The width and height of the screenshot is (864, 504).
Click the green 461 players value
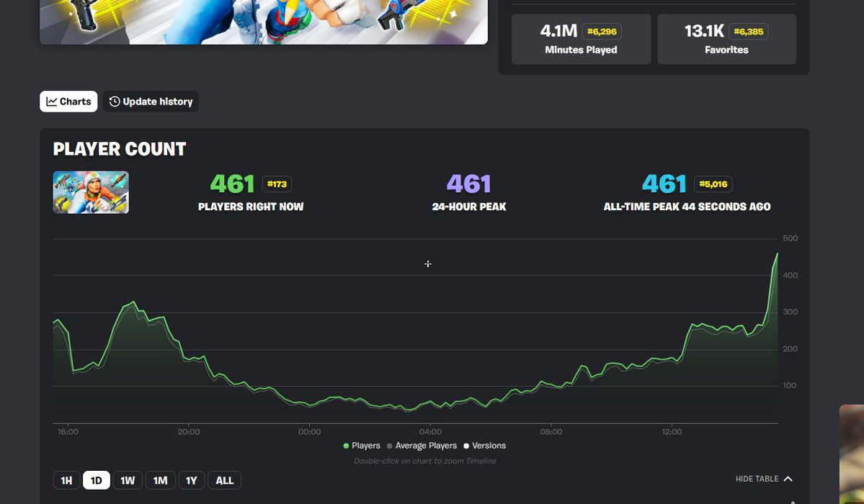[x=232, y=184]
